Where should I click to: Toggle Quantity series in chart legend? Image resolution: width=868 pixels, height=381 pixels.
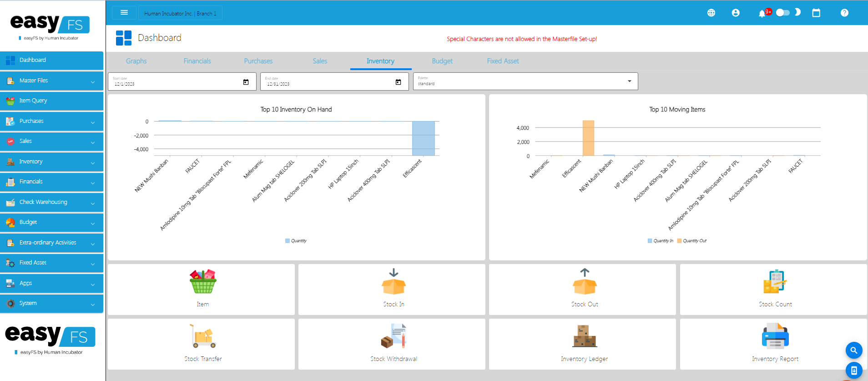(x=296, y=241)
